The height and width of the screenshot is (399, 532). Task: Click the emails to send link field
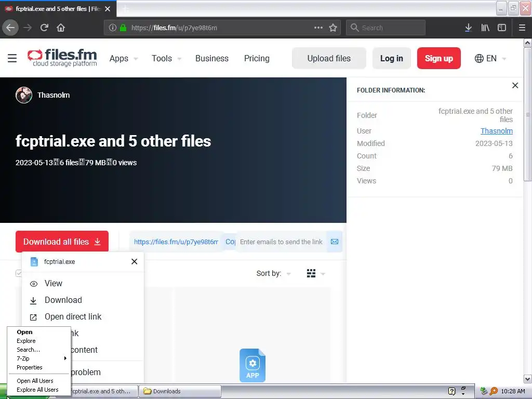281,242
